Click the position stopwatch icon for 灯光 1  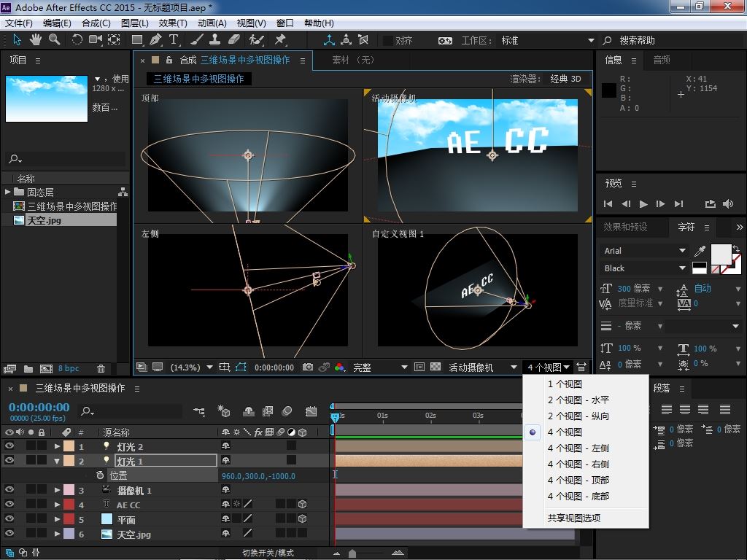[100, 475]
